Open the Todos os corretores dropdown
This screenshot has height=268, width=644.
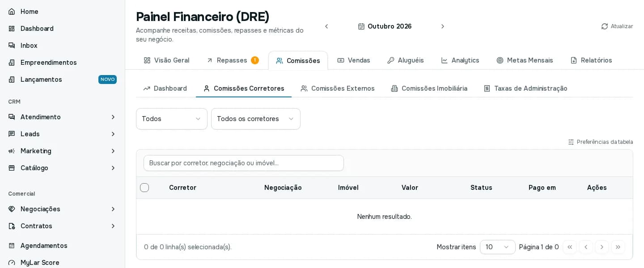[x=256, y=119]
